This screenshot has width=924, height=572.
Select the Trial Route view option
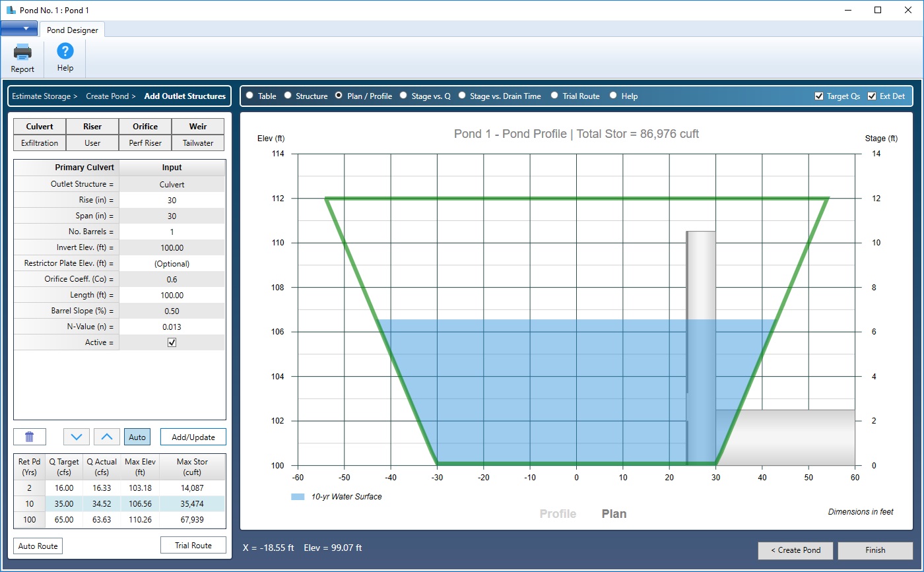click(554, 96)
